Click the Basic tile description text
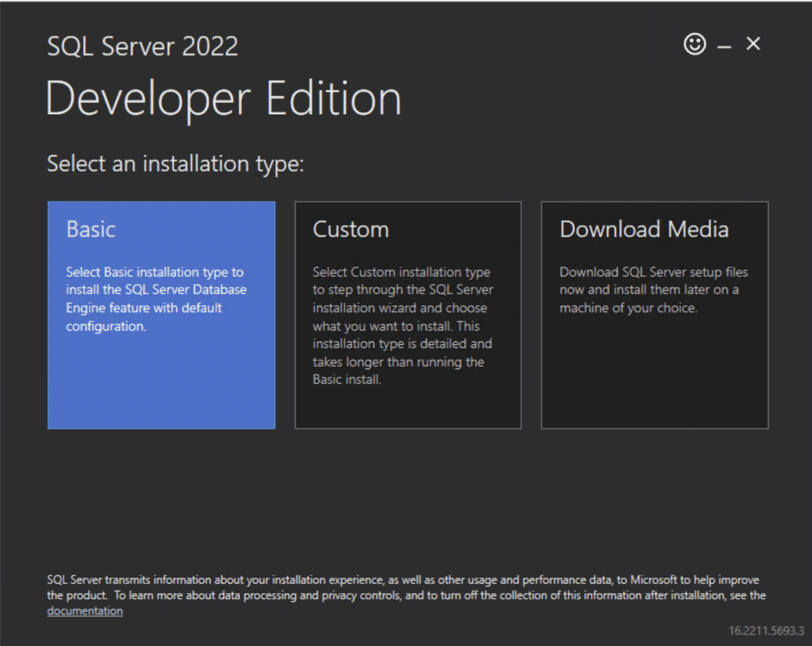The width and height of the screenshot is (812, 646). [155, 299]
